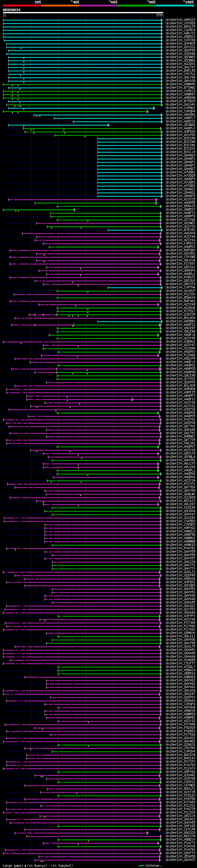Select the UniRef100_O41747 label
This screenshot has width=197, height=868.
[180, 67]
